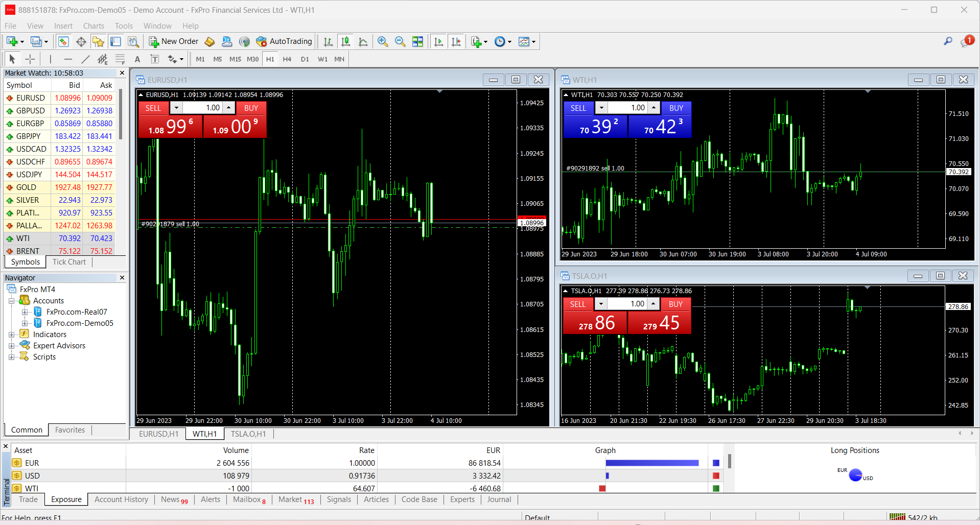Toggle chart auto scroll icon

coord(438,41)
